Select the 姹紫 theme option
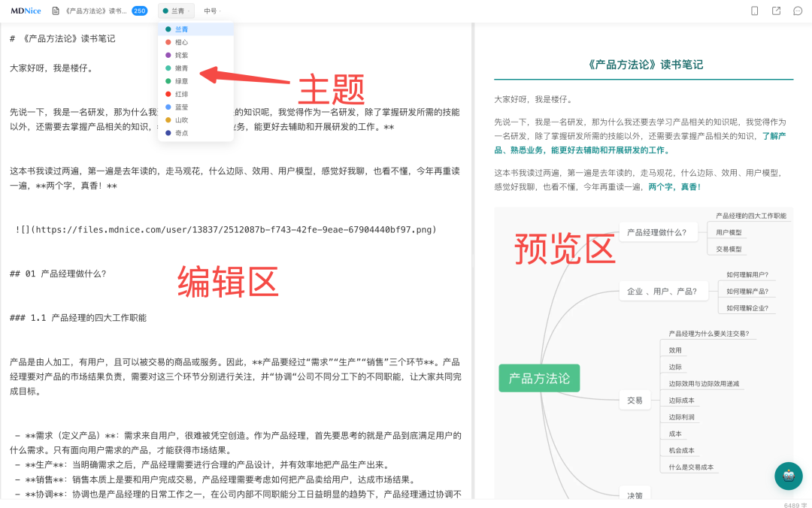 pyautogui.click(x=195, y=56)
